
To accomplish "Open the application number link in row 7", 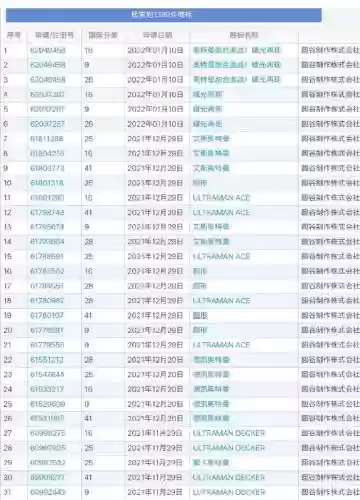I will click(47, 139).
